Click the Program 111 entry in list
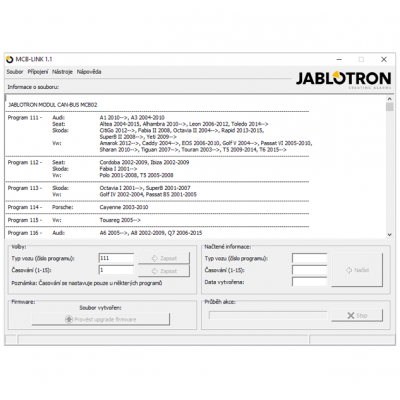Viewport: 400px width, 400px height. (x=25, y=118)
